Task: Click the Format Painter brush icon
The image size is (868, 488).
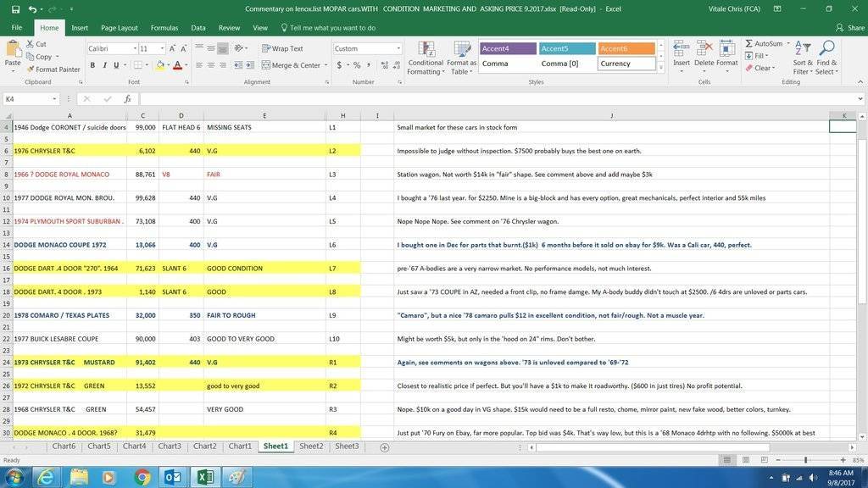Action: click(x=30, y=69)
